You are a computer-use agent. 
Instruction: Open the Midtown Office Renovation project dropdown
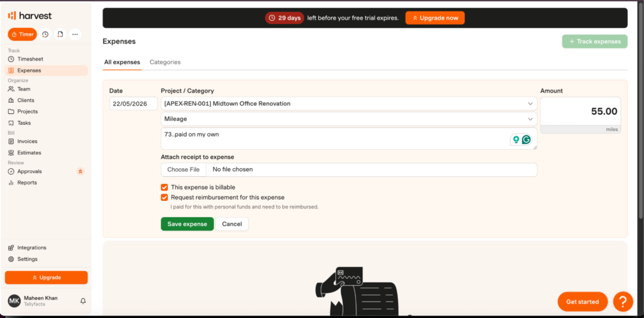point(348,104)
